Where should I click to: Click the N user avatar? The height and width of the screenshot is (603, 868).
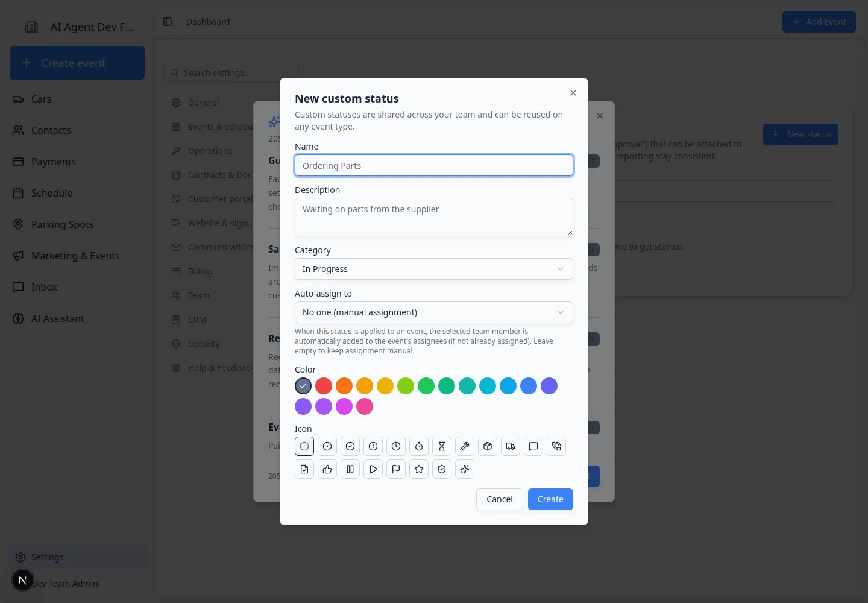23,581
